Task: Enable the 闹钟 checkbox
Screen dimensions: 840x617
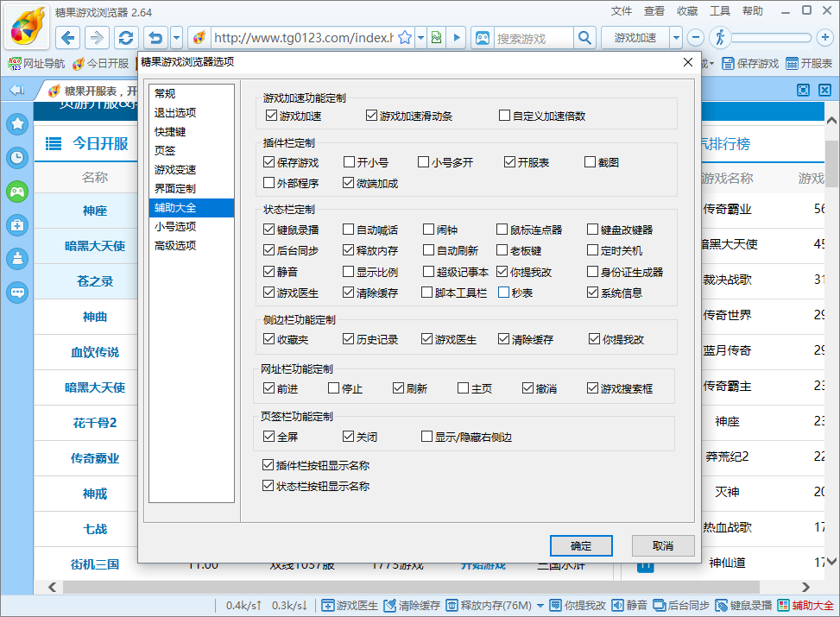Action: (x=428, y=230)
